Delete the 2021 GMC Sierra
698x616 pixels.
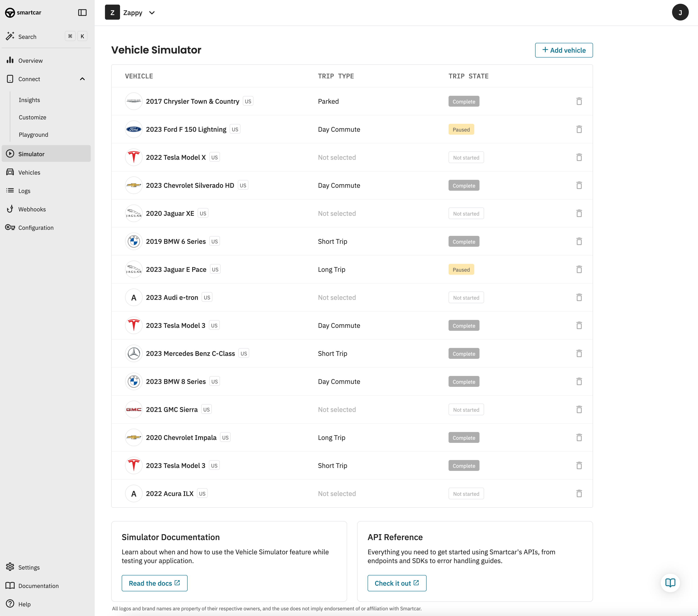point(579,409)
